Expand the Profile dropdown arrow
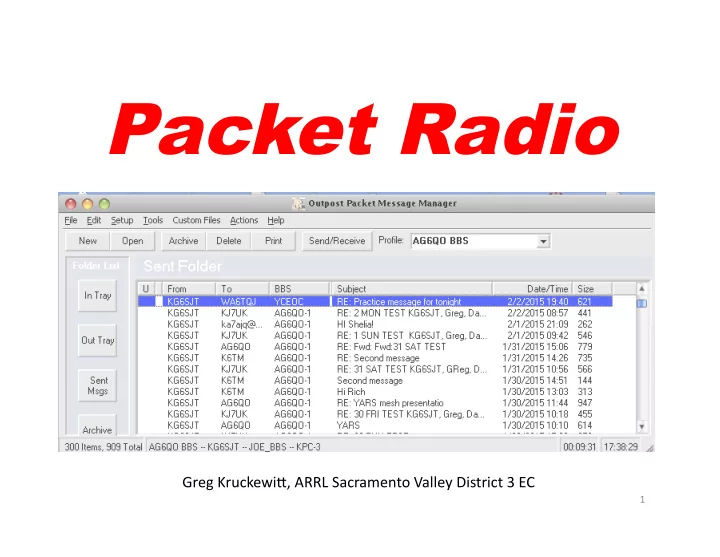This screenshot has height=557, width=720. (543, 241)
